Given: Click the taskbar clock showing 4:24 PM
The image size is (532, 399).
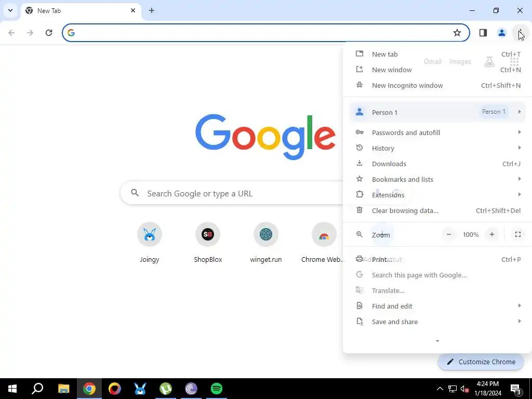Looking at the screenshot, I should point(487,389).
